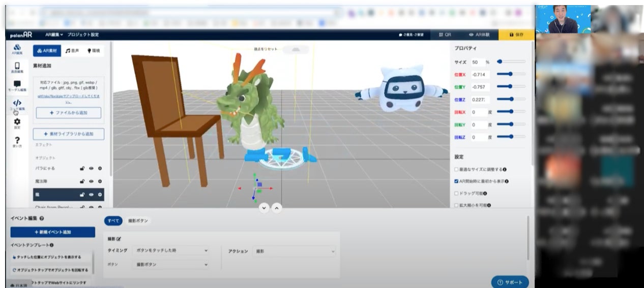644x288 pixels.
Task: Open settings gear for 魔法陣 object
Action: point(100,181)
